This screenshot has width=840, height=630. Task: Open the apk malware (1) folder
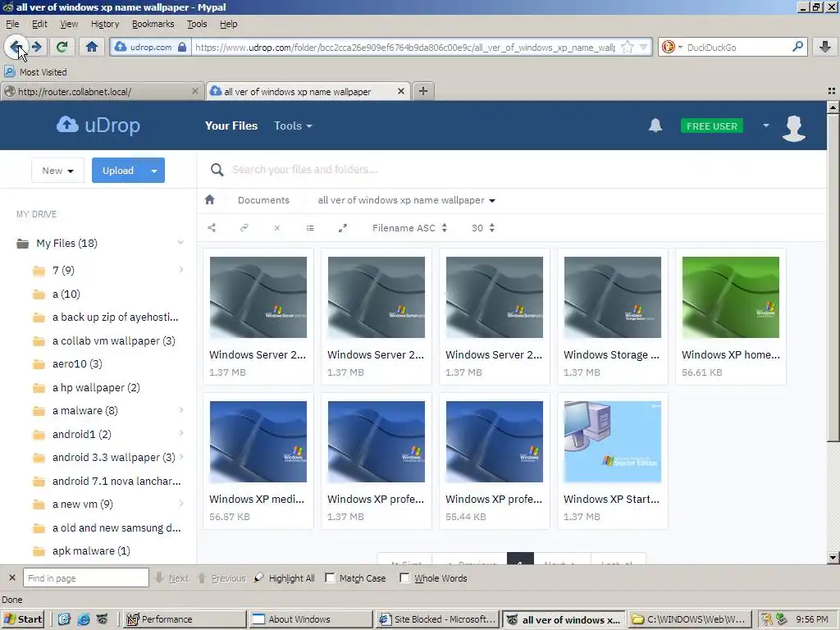click(x=91, y=550)
